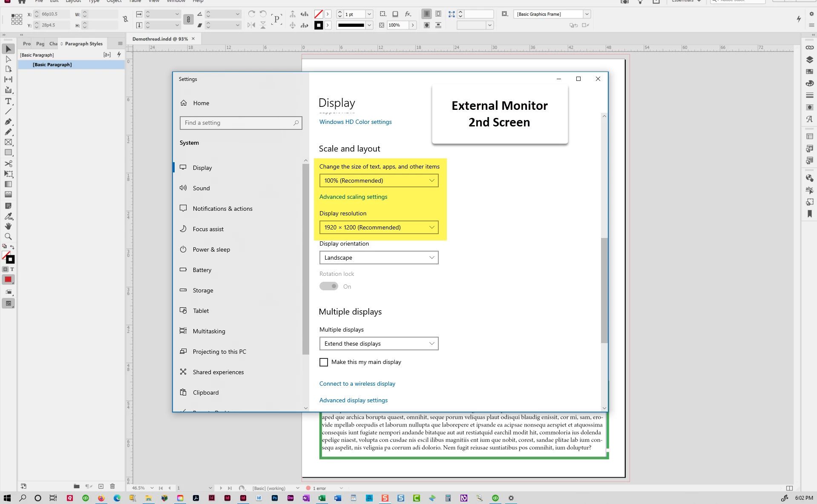817x504 pixels.
Task: Click the Drop Shadow icon in control bar
Action: coord(395,14)
